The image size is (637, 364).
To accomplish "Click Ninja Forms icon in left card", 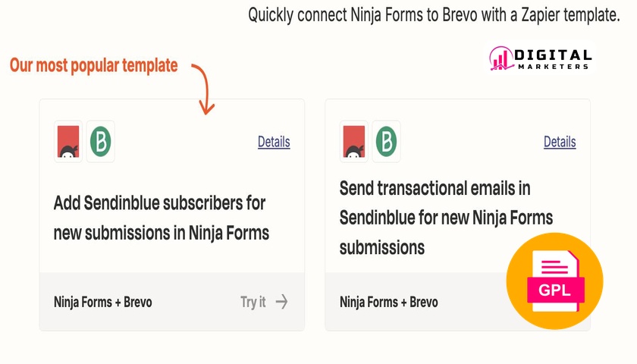I will [68, 141].
